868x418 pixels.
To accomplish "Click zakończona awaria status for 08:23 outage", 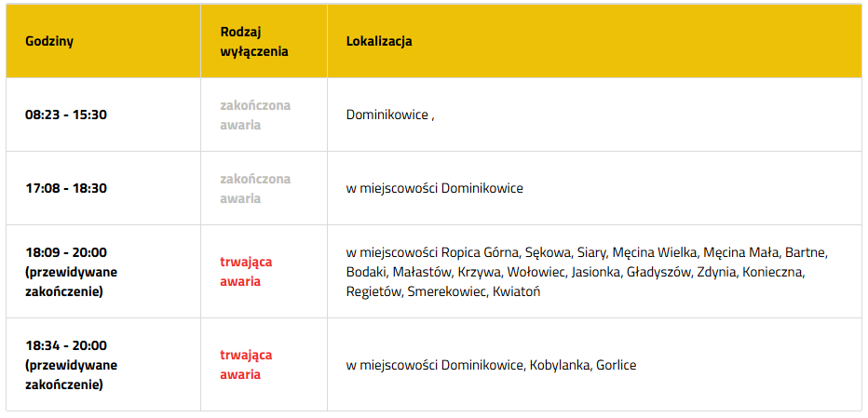I will (254, 115).
